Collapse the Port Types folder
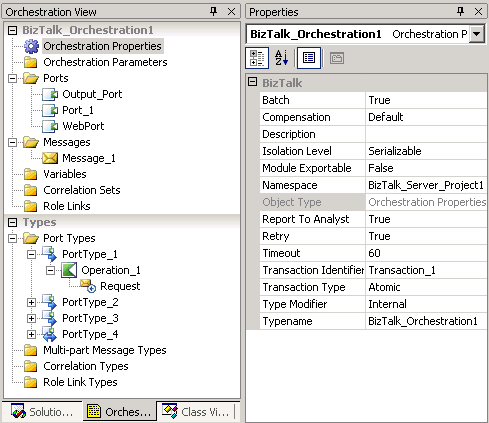The image size is (489, 423). (12, 238)
